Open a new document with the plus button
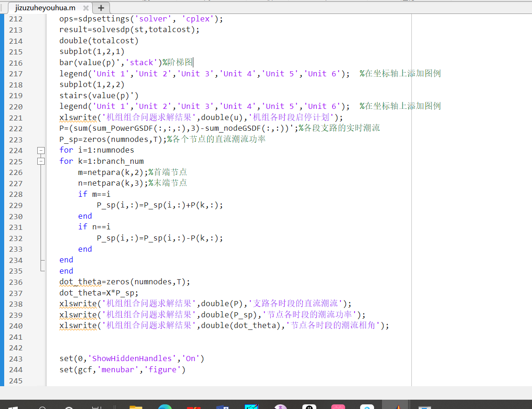The width and height of the screenshot is (532, 409). 101,8
